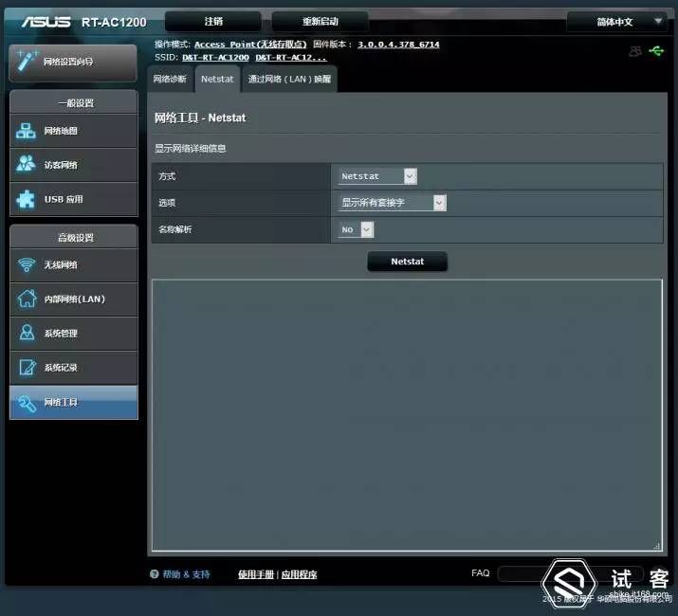Viewport: 678px width, 616px height.
Task: Open the 选项 显示所有套接字 dropdown
Action: [392, 203]
